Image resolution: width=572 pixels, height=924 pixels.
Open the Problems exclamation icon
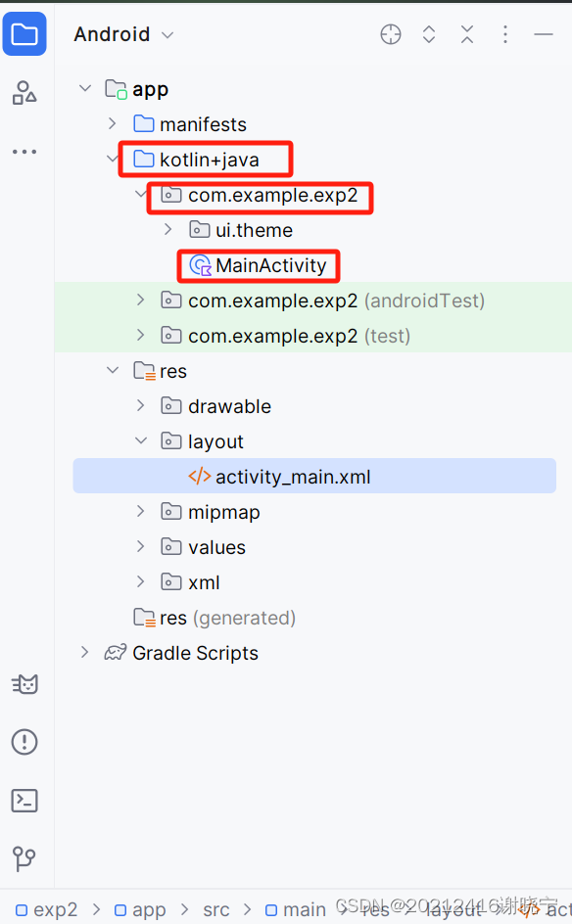[24, 742]
